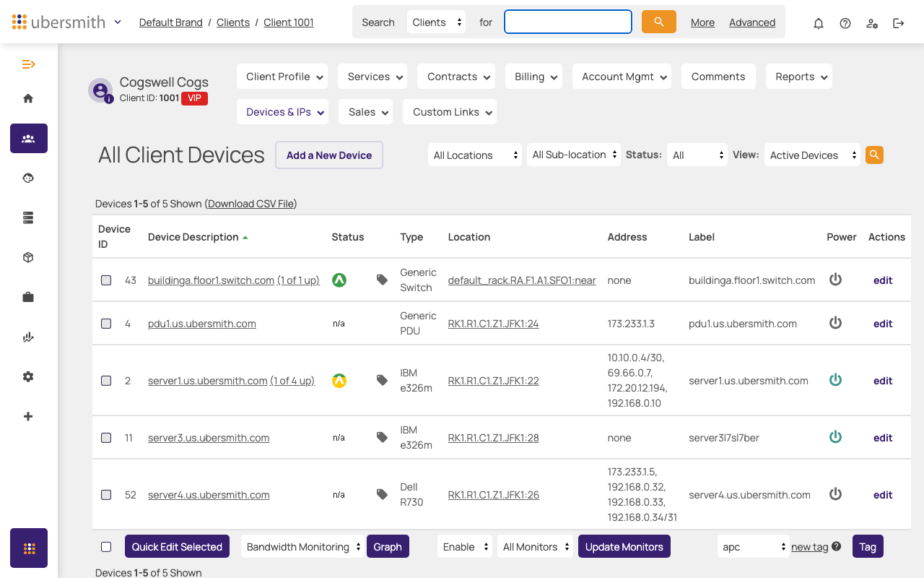Open the Client Profile menu
The height and width of the screenshot is (578, 924).
point(282,77)
